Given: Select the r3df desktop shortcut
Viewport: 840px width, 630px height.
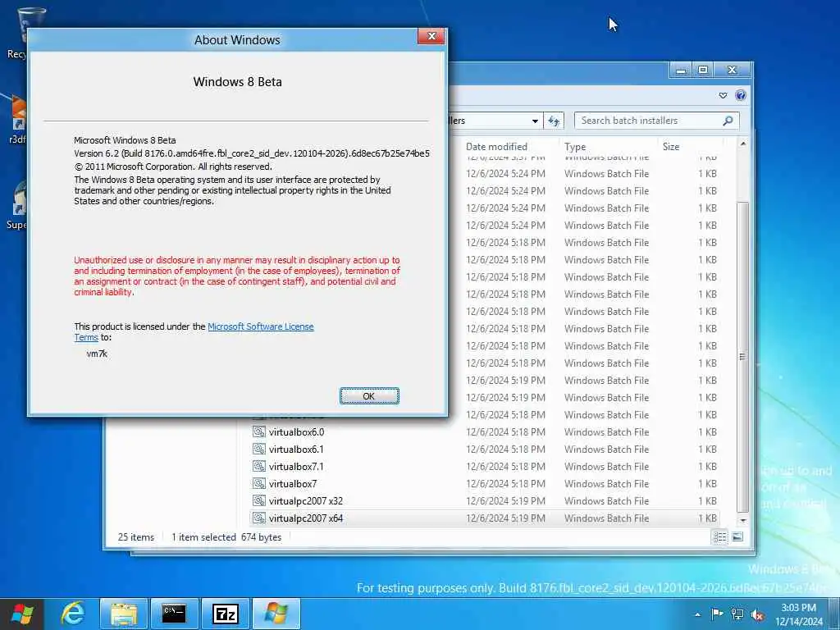Looking at the screenshot, I should coord(16,119).
